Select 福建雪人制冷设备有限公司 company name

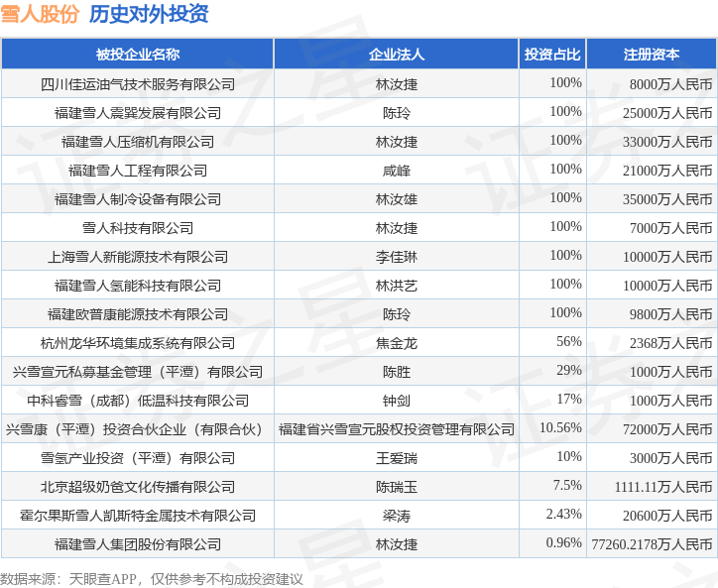(x=138, y=199)
